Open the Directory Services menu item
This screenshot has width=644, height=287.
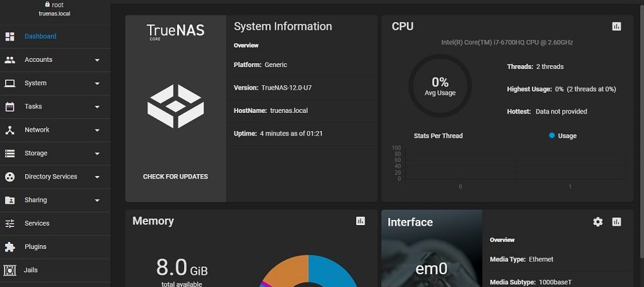[55, 177]
